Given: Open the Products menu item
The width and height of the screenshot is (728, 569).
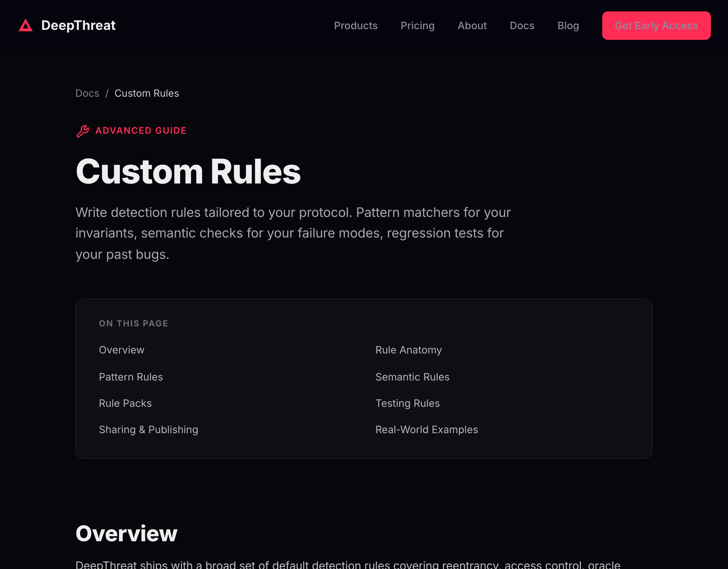Looking at the screenshot, I should coord(355,26).
